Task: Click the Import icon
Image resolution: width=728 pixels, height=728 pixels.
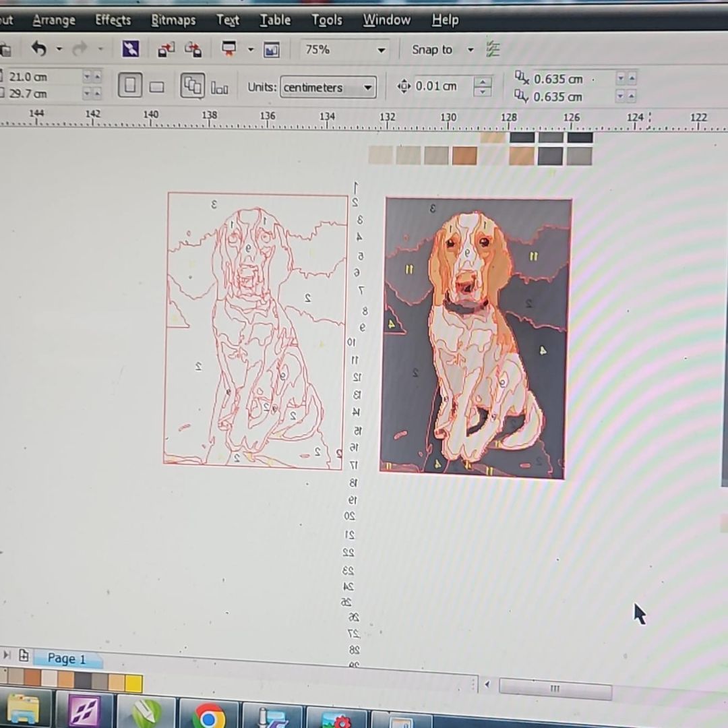Action: (x=166, y=49)
